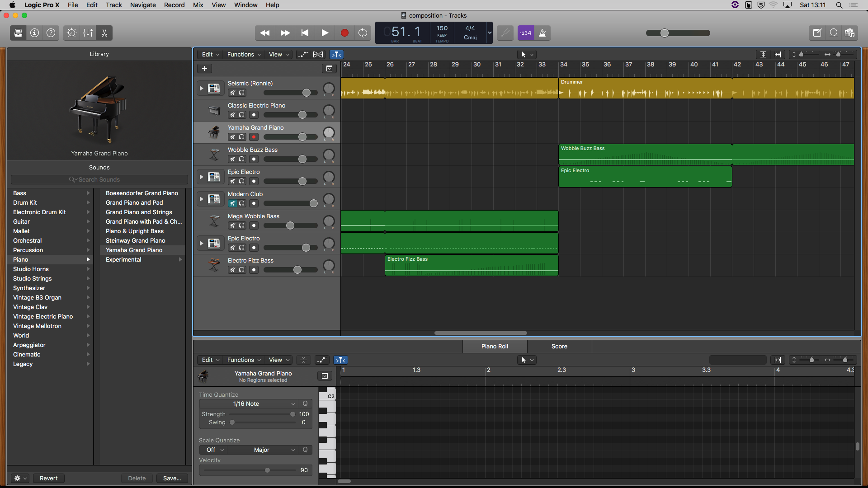Open the Functions dropdown in the Tracks area
Image resolution: width=868 pixels, height=488 pixels.
click(244, 54)
